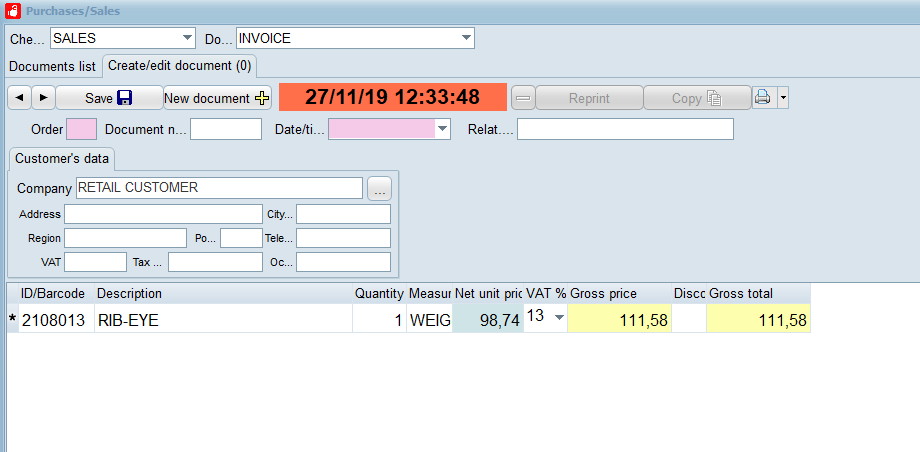This screenshot has width=920, height=452.
Task: Click the Reprint button
Action: pyautogui.click(x=589, y=98)
